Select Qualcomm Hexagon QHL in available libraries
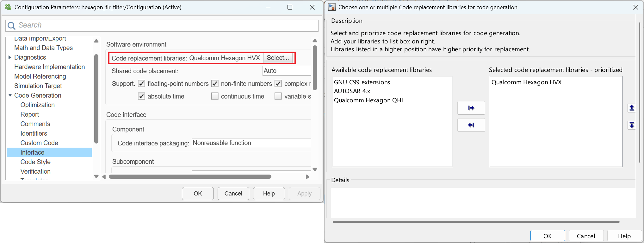The image size is (644, 243). pyautogui.click(x=369, y=100)
